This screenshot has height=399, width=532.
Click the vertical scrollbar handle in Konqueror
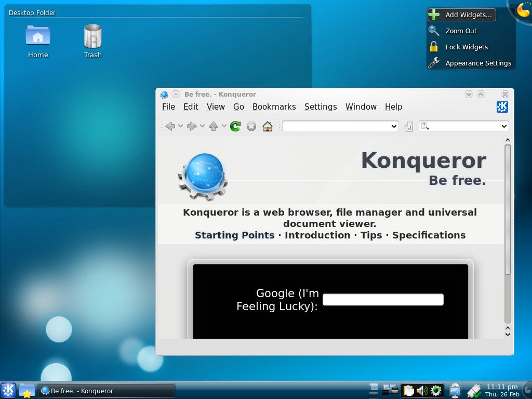pos(508,210)
